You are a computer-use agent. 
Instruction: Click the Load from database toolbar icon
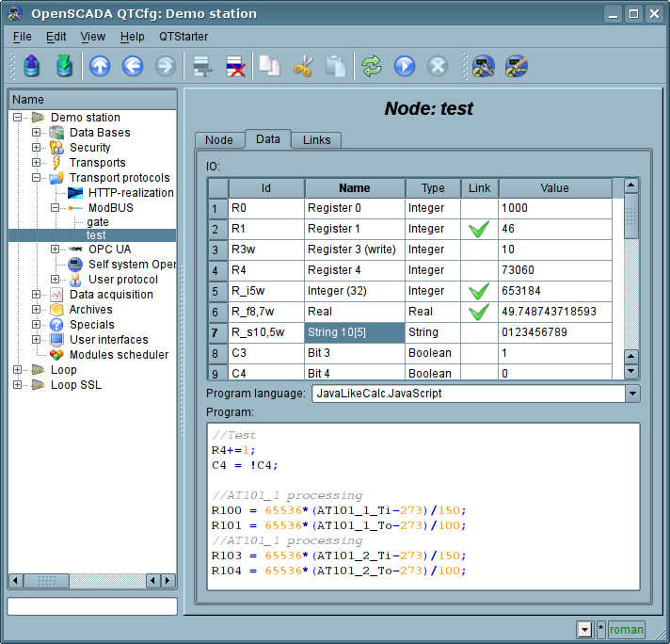pos(32,66)
